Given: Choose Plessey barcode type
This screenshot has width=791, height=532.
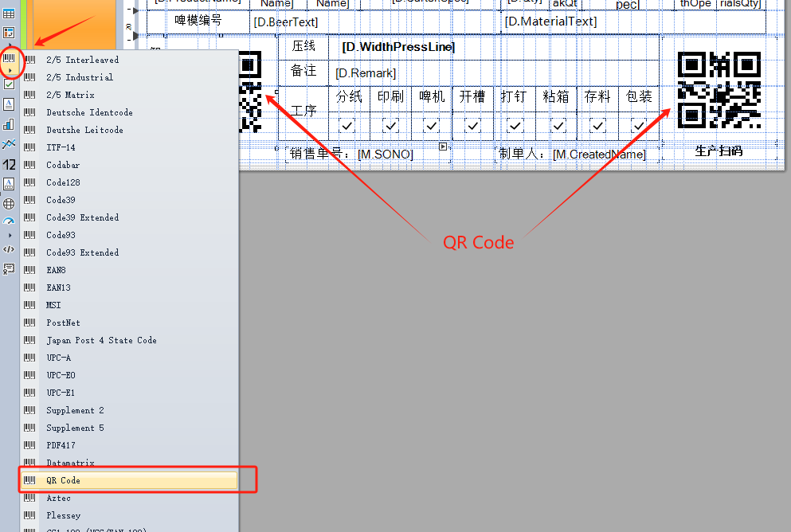Looking at the screenshot, I should click(x=129, y=515).
